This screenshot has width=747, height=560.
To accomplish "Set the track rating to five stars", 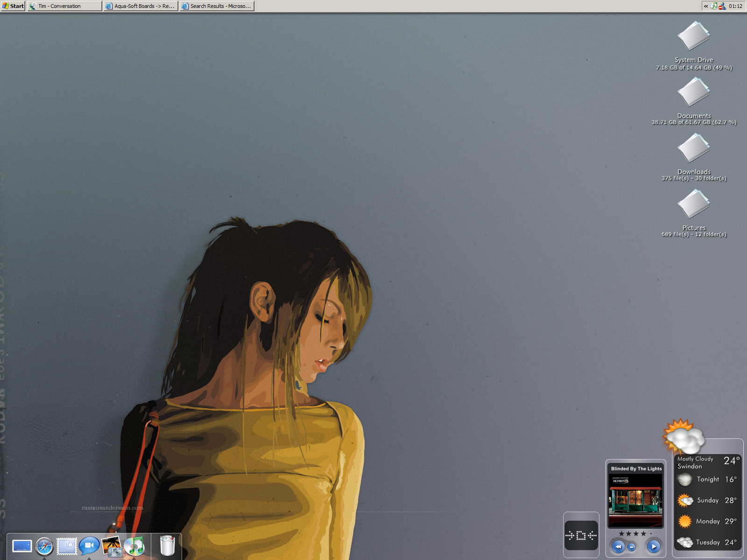I will point(651,533).
